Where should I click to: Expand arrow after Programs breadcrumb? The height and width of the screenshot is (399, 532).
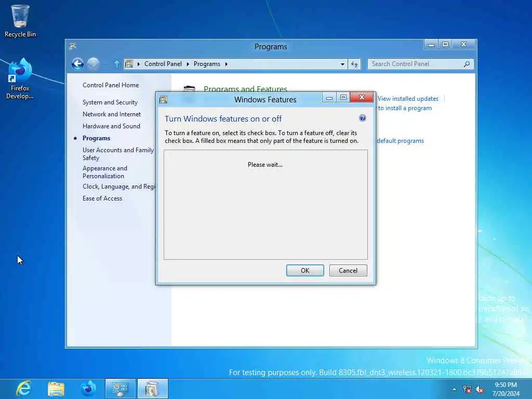(227, 64)
